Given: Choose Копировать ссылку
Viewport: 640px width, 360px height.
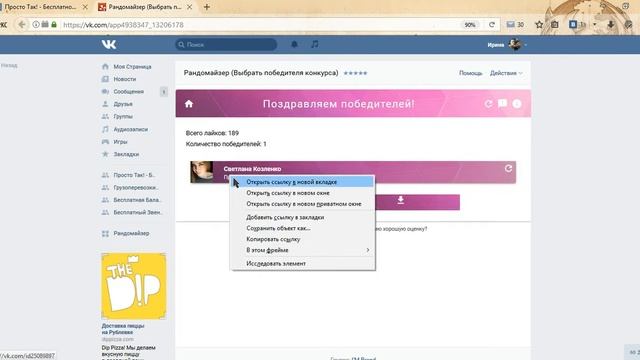Looking at the screenshot, I should pyautogui.click(x=302, y=239).
